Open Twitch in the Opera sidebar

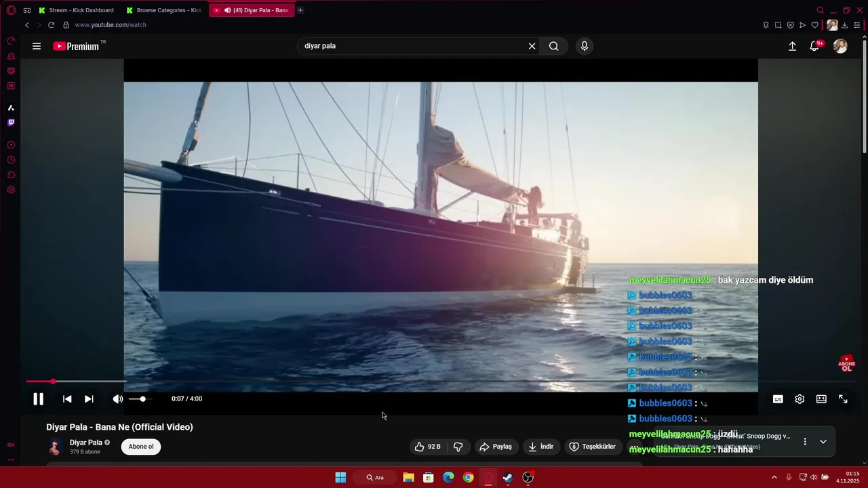[11, 123]
